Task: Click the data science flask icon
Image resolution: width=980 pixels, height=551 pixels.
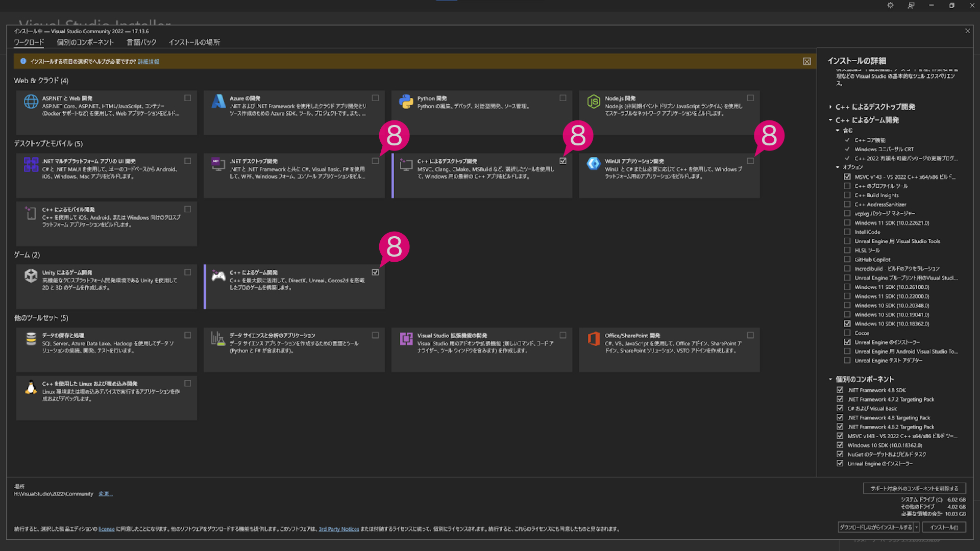Action: pyautogui.click(x=218, y=339)
